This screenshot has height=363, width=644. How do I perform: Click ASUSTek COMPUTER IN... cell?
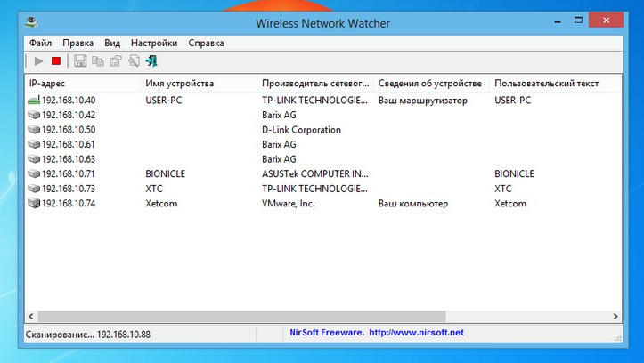pos(315,173)
